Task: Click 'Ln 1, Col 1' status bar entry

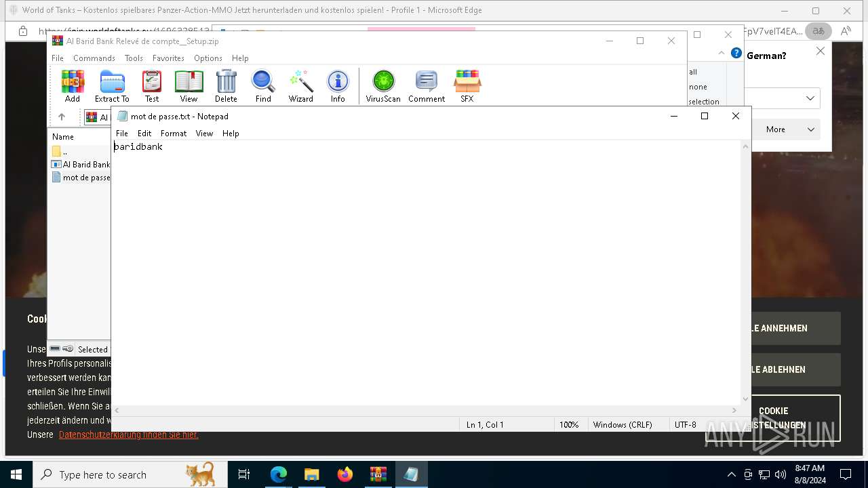Action: (x=485, y=425)
